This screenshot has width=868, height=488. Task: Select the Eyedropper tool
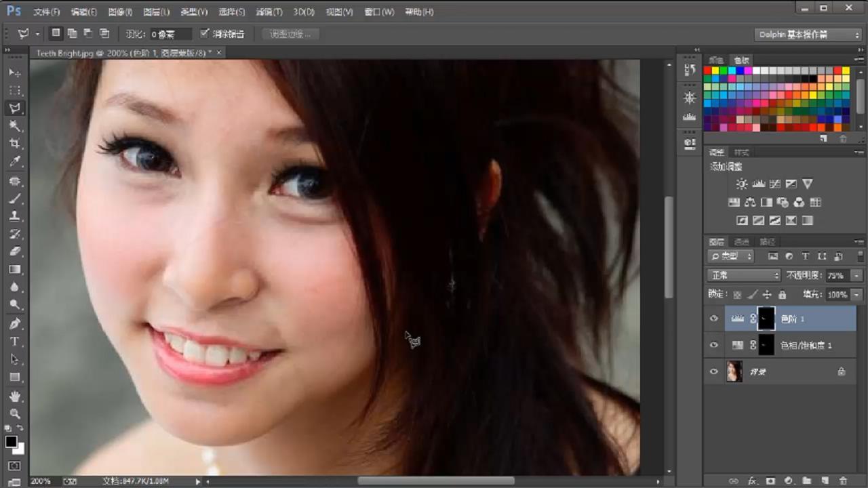pyautogui.click(x=15, y=161)
